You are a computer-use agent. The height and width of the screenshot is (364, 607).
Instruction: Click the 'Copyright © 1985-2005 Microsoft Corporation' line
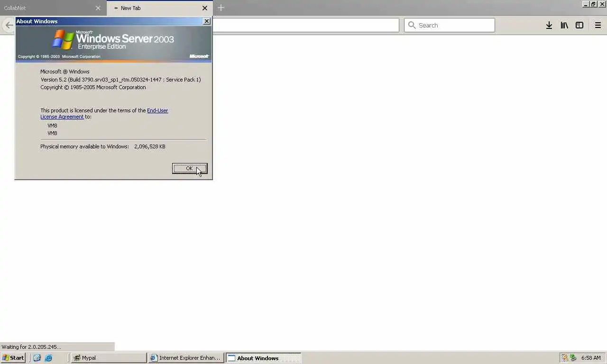[x=93, y=87]
